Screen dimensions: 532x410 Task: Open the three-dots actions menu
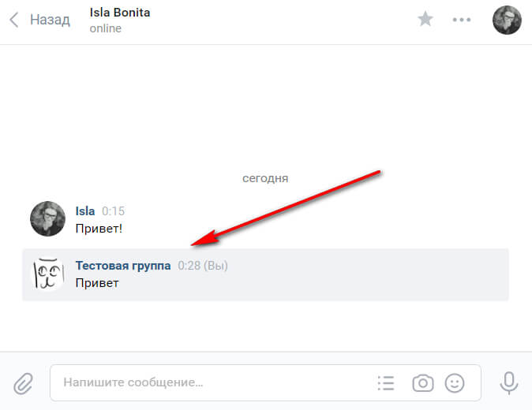pos(462,20)
